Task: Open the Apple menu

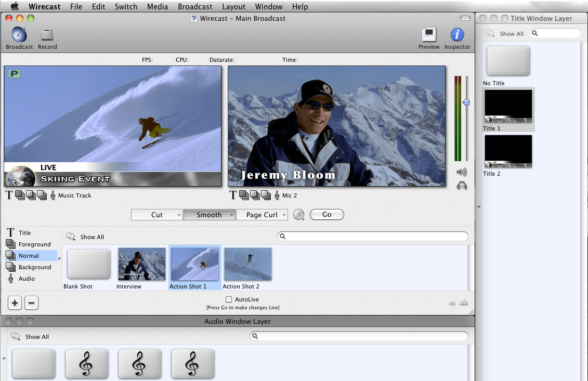Action: click(x=15, y=6)
